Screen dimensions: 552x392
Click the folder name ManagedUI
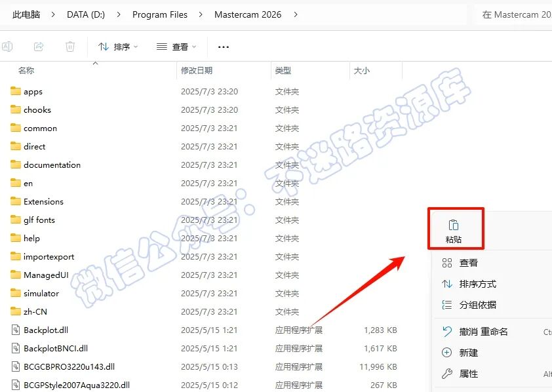[46, 275]
